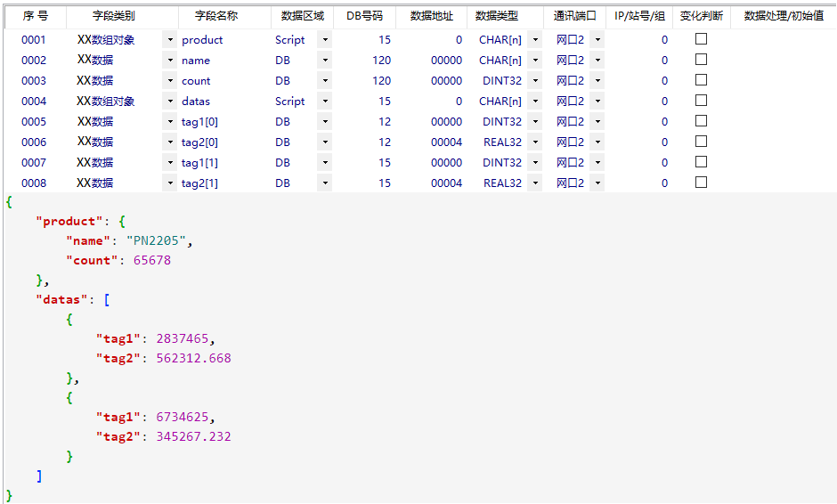Image resolution: width=837 pixels, height=504 pixels.
Task: Open 数据类型 dropdown arrow in row 0003
Action: pyautogui.click(x=534, y=81)
